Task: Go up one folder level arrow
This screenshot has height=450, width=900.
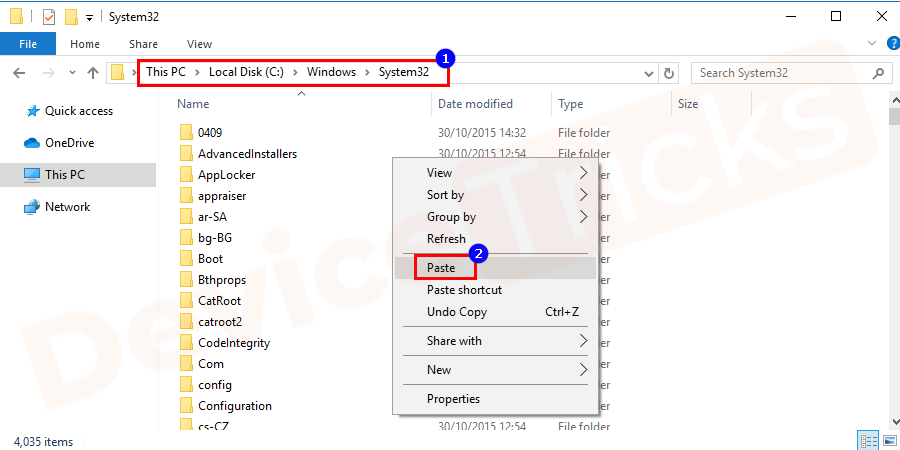Action: click(93, 73)
